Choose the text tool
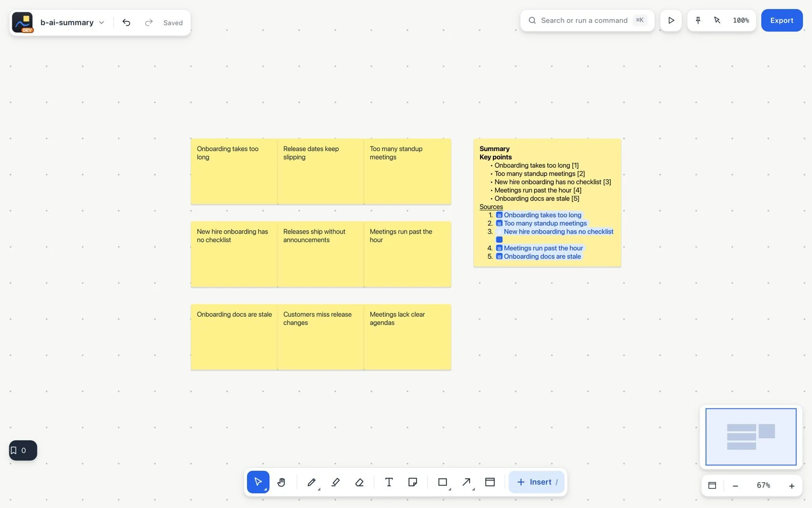The image size is (812, 508). pos(389,482)
